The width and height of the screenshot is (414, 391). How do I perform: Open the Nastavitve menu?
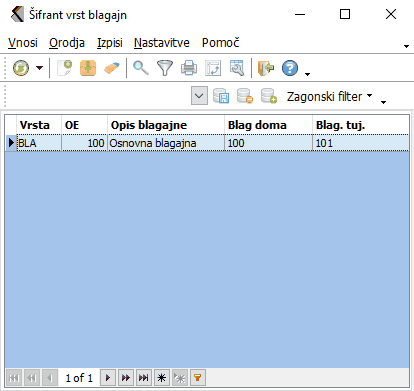[x=162, y=43]
